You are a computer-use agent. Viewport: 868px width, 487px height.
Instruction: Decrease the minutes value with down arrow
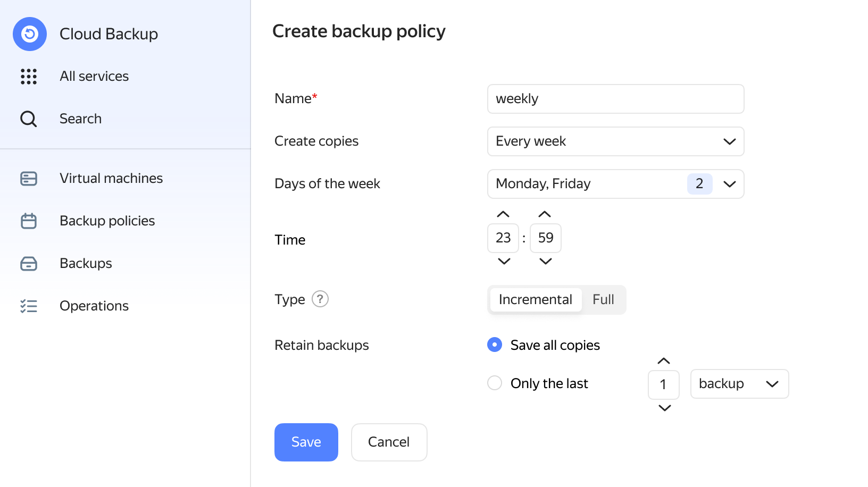[x=546, y=261]
